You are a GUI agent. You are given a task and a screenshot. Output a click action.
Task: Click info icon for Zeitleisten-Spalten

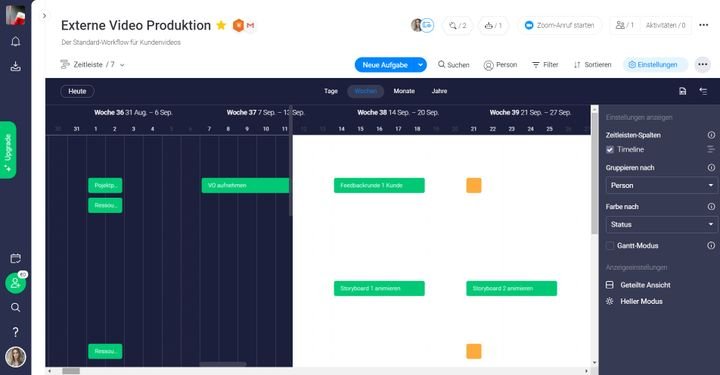pos(711,135)
